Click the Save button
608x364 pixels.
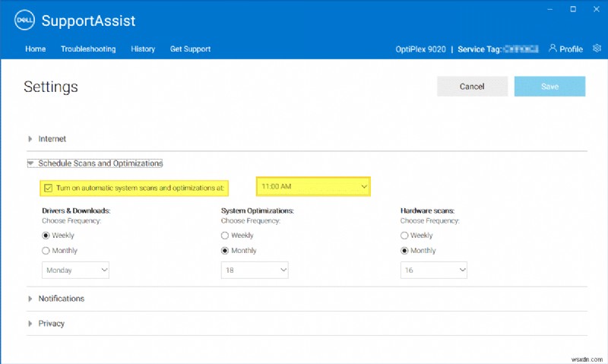549,86
